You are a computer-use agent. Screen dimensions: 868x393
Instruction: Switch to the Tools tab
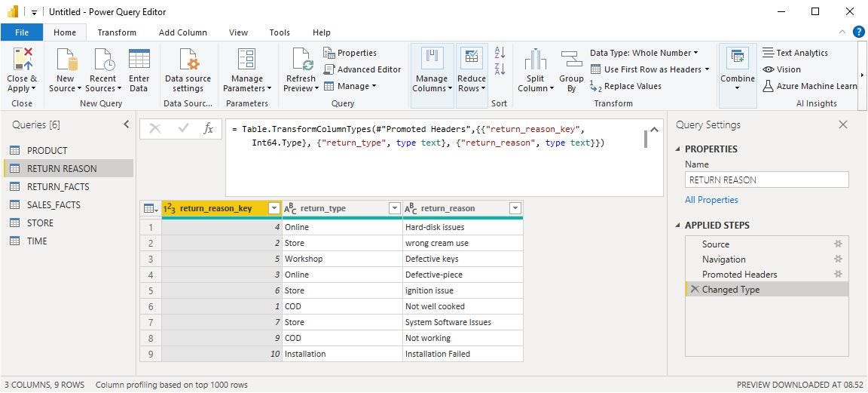pyautogui.click(x=280, y=32)
